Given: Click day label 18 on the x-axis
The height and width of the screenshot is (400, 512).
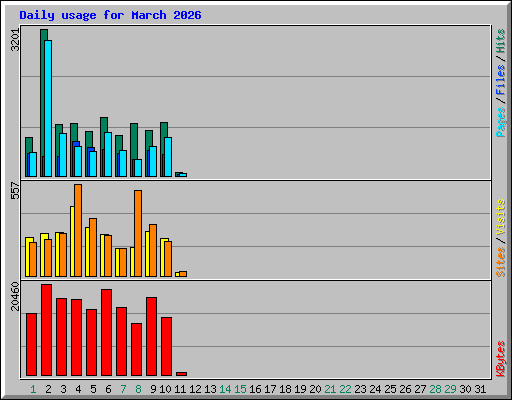Looking at the screenshot, I should tap(285, 389).
